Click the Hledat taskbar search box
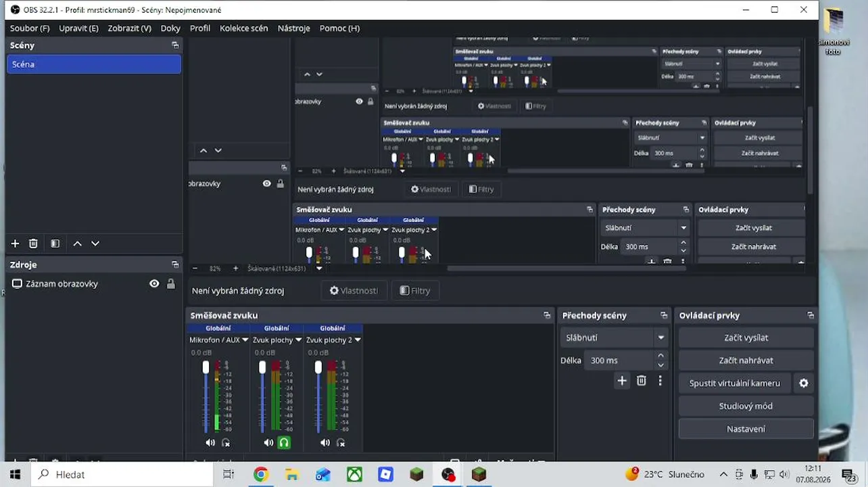868x487 pixels. pos(124,475)
